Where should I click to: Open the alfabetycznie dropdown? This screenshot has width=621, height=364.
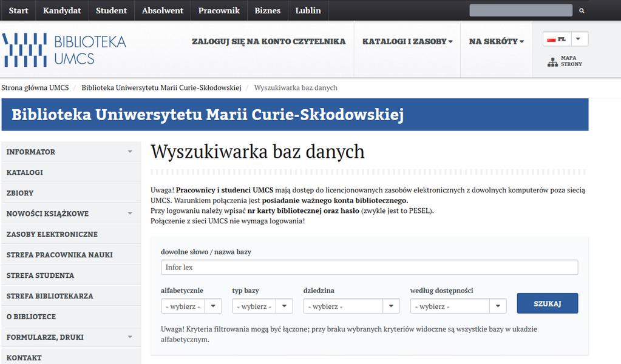191,306
